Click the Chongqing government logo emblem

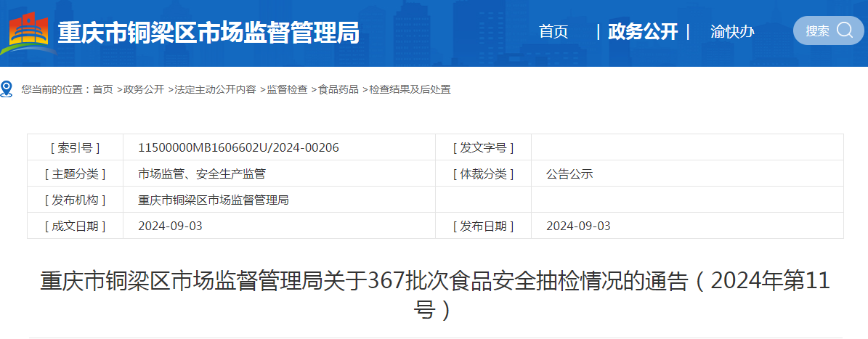27,33
